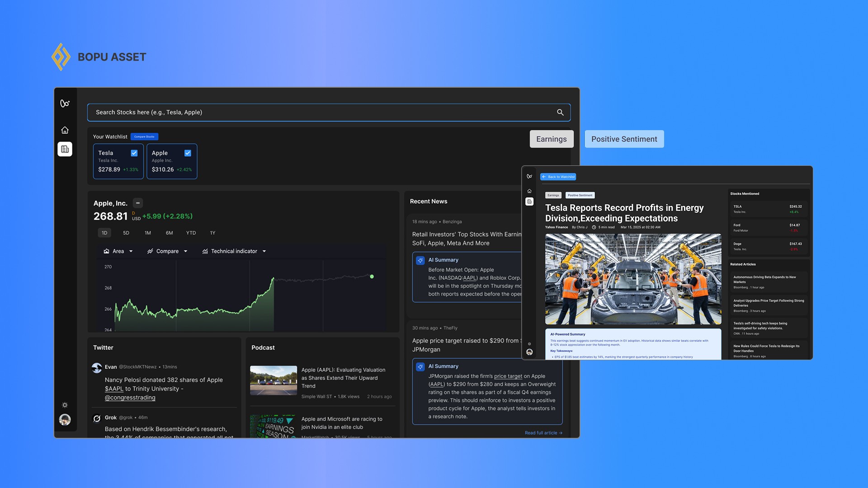The image size is (868, 488).
Task: Click the app logo atop main sidebar
Action: coord(65,103)
